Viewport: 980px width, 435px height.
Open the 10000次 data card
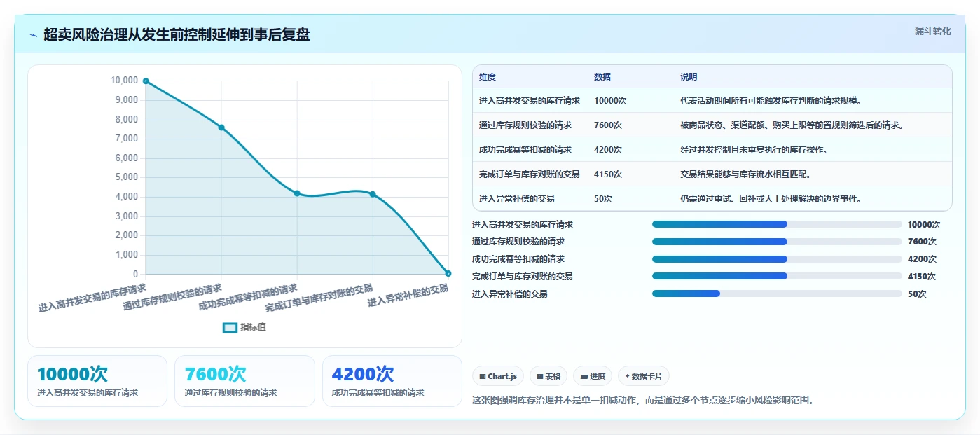[97, 381]
